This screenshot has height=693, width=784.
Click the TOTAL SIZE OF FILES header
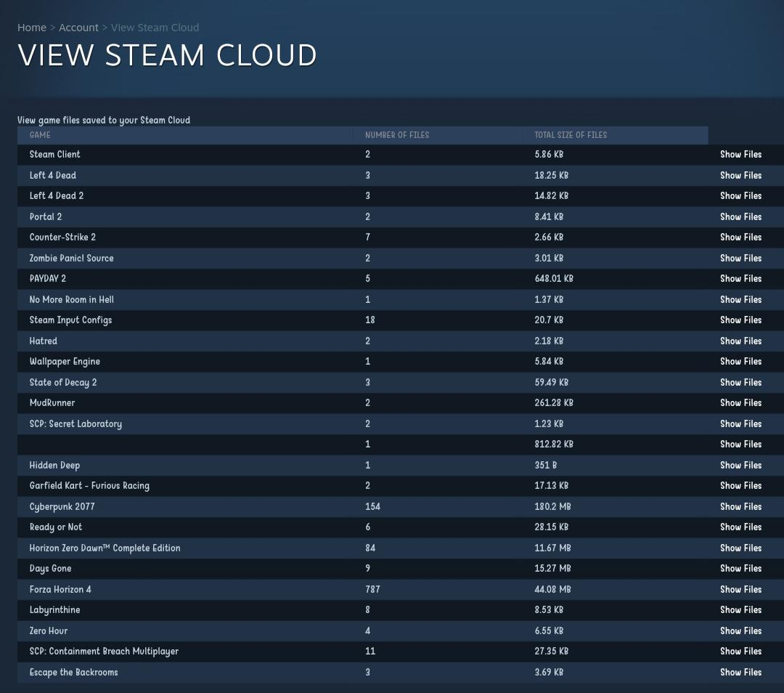point(571,135)
